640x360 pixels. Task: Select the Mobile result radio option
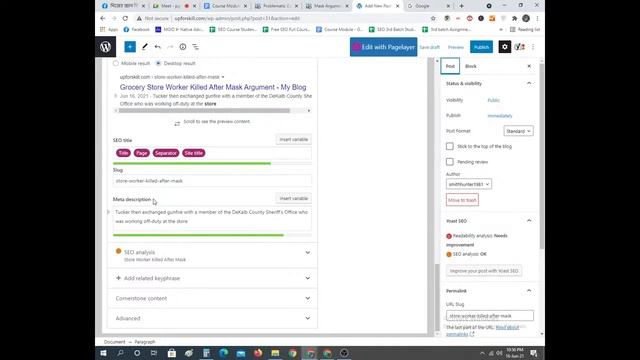click(116, 63)
